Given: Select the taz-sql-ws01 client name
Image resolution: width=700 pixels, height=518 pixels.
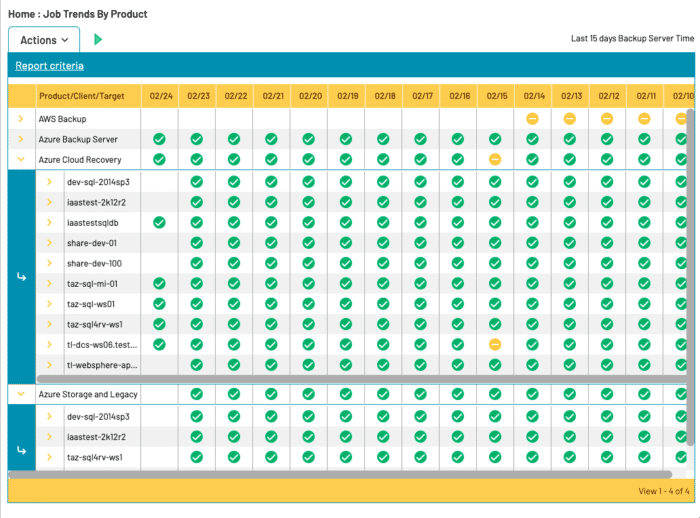Looking at the screenshot, I should pos(91,304).
